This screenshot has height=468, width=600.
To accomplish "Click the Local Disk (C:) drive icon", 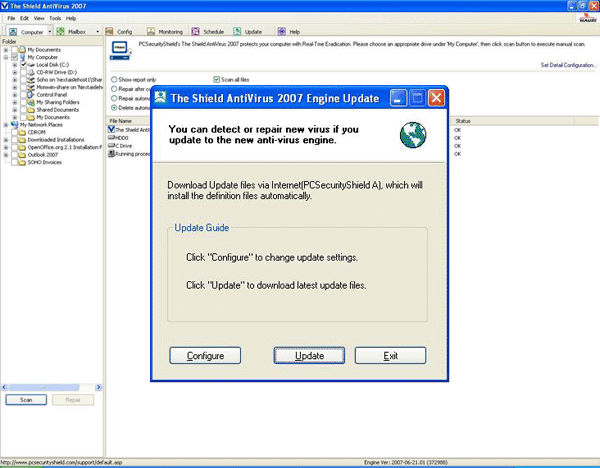I will click(x=31, y=65).
